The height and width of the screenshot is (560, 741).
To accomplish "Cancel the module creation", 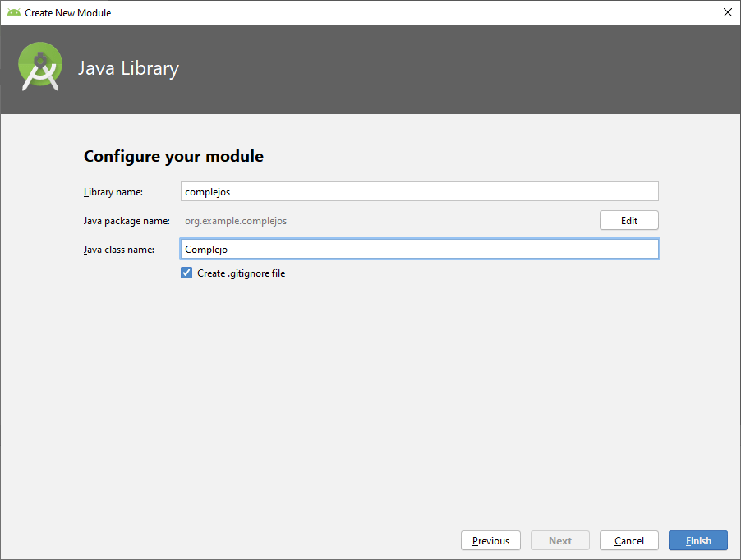I will [628, 540].
